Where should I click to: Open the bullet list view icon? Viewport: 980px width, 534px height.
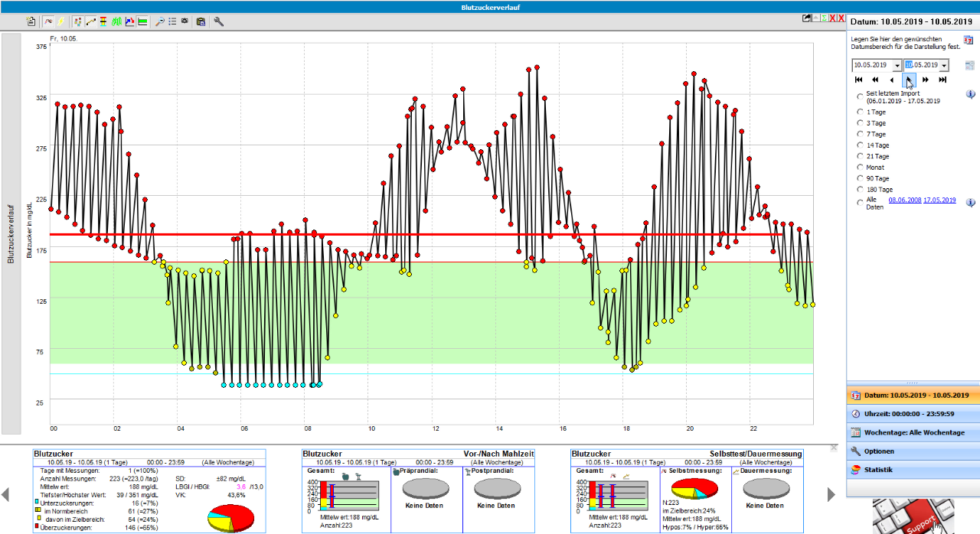[x=172, y=21]
